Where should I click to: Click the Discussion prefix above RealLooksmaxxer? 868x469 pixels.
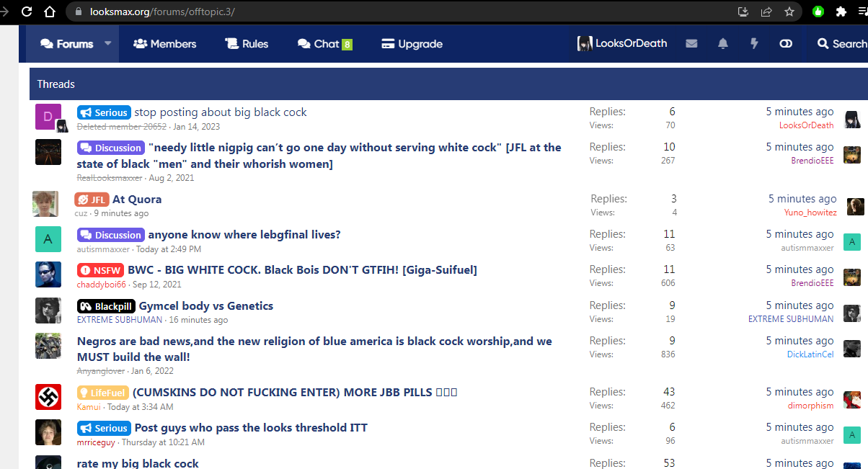coord(111,148)
